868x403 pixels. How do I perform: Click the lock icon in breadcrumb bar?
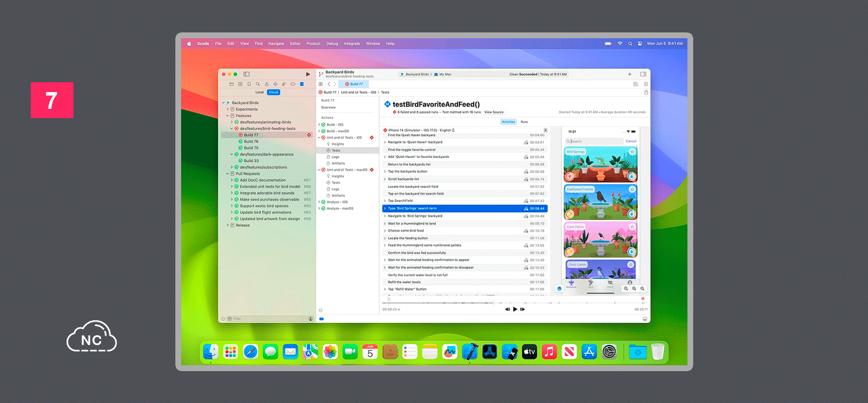tap(646, 92)
